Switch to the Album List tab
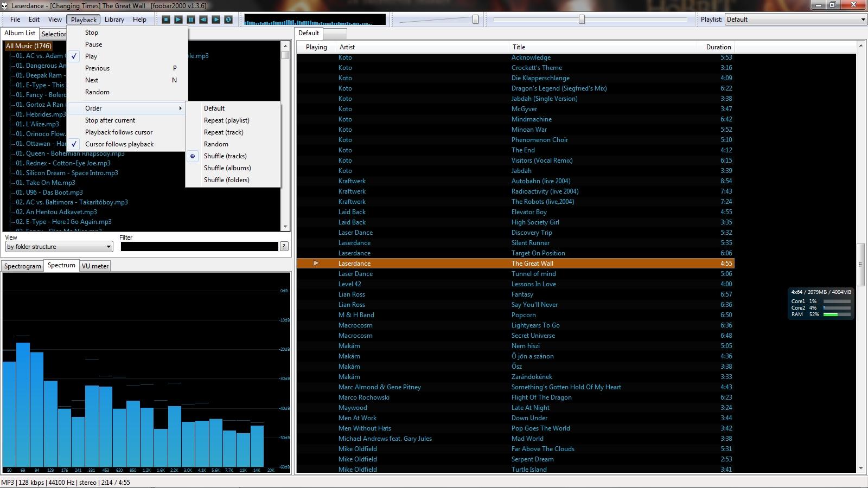 [x=20, y=33]
